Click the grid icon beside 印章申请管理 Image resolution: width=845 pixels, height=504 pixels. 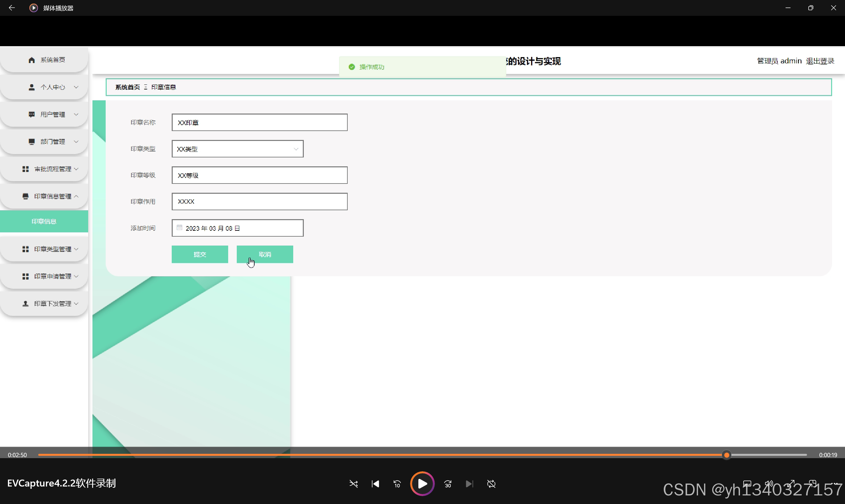[25, 277]
